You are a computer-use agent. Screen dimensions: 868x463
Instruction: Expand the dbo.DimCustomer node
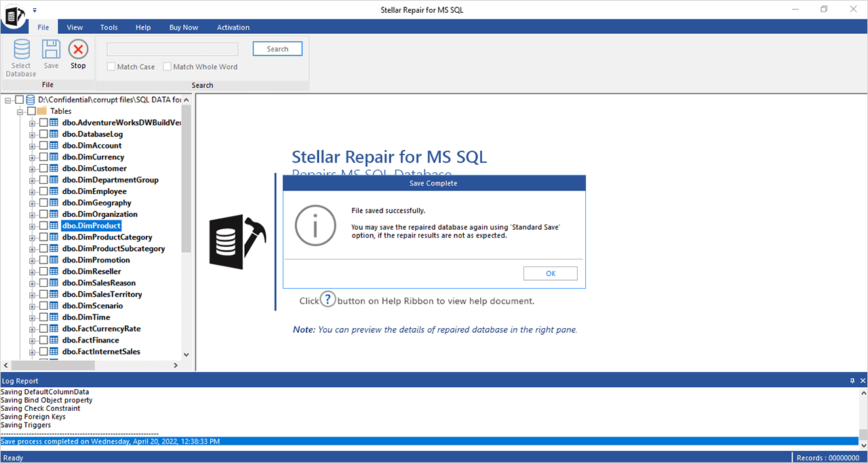pyautogui.click(x=33, y=169)
